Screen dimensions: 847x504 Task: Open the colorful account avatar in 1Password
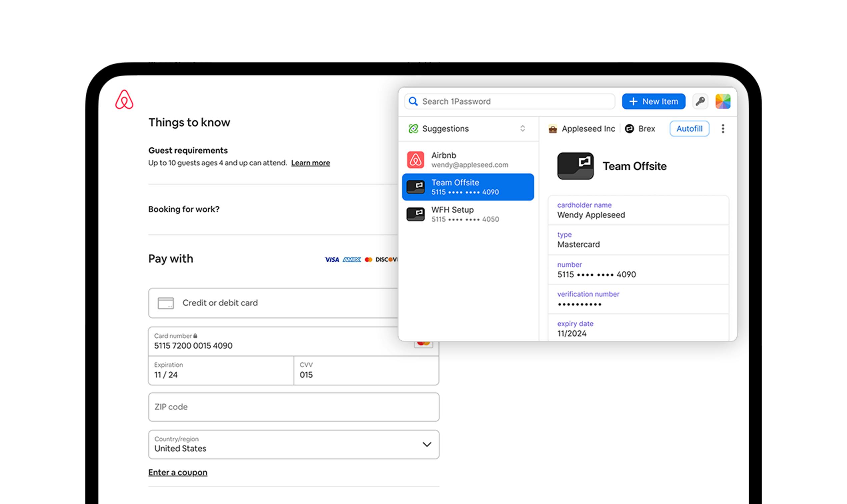[x=723, y=101]
